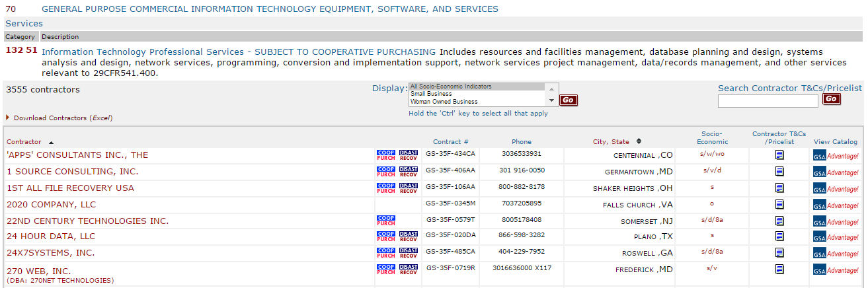The image size is (868, 288).
Task: Click scroll down arrow of Display listbox
Action: (x=552, y=100)
